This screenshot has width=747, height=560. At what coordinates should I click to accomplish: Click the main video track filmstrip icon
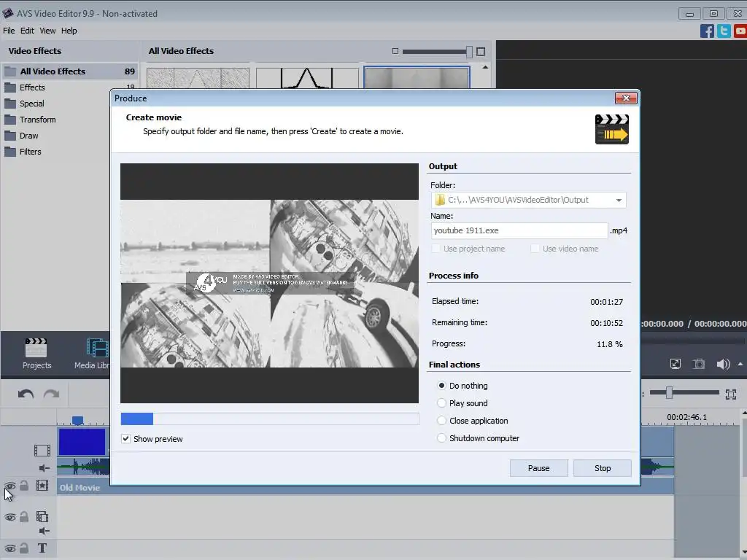[42, 450]
